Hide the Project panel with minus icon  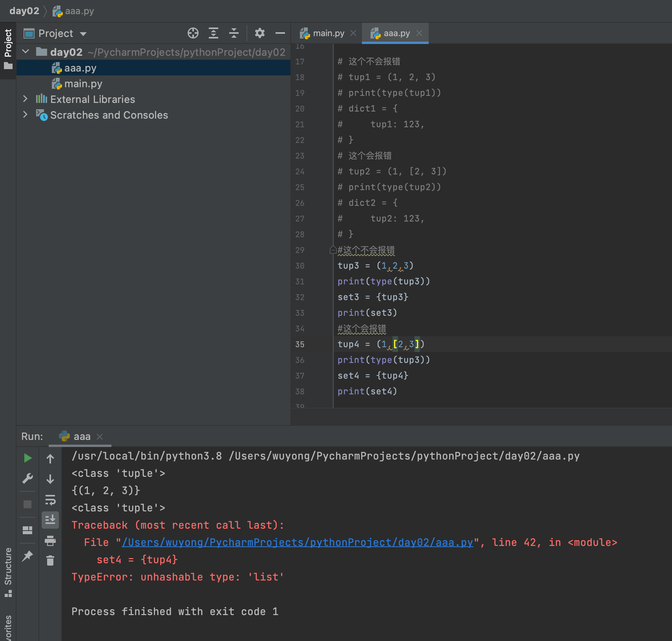pyautogui.click(x=280, y=33)
